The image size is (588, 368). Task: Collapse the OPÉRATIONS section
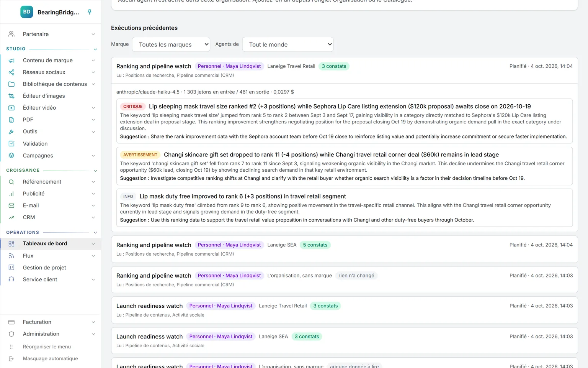95,233
